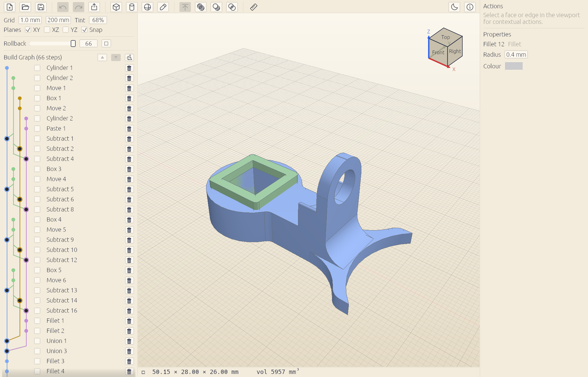Toggle the XY plane checkbox

(x=28, y=30)
